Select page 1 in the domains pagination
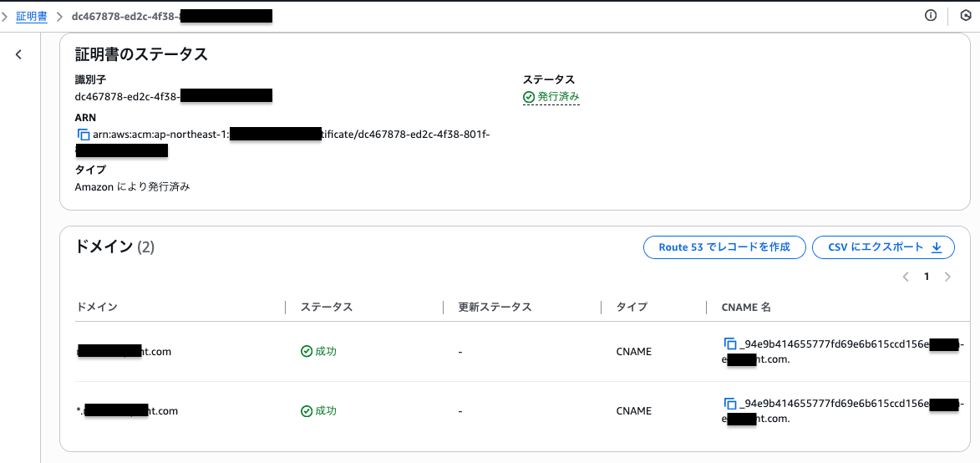Screen dimensions: 980x463 tap(927, 277)
